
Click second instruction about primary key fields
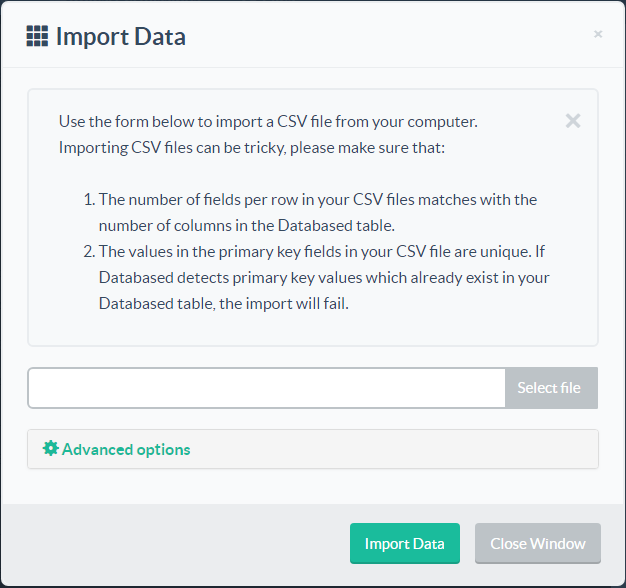(322, 251)
